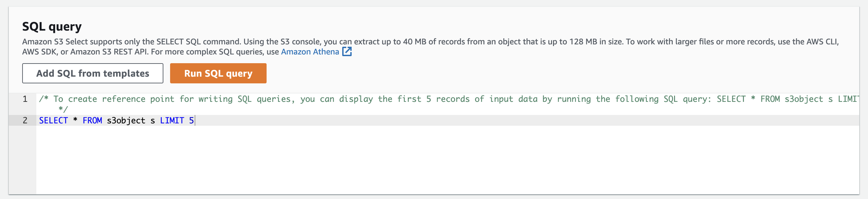Click the Run SQL query button
The width and height of the screenshot is (868, 199).
coord(218,73)
